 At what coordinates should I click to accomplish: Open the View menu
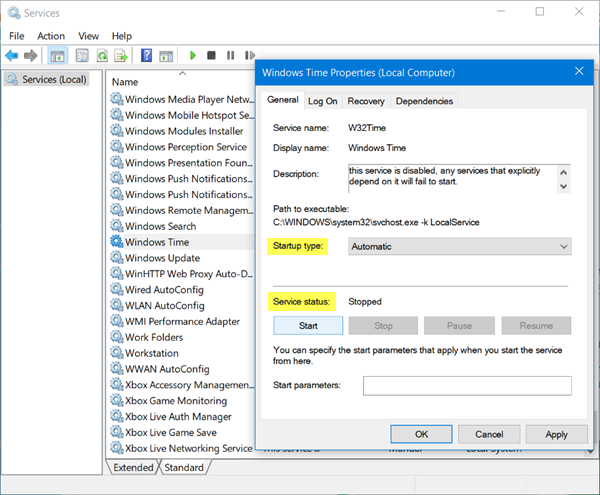pyautogui.click(x=88, y=36)
